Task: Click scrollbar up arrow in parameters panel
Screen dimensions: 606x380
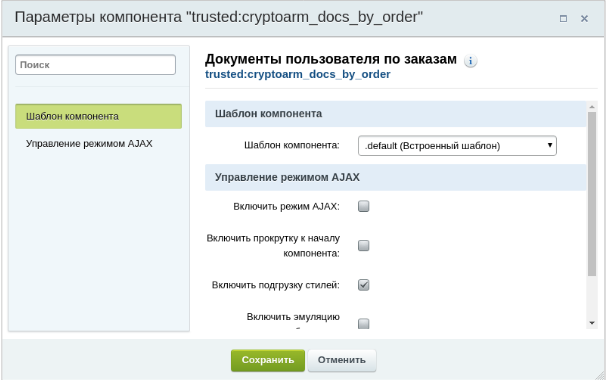Action: [592, 106]
